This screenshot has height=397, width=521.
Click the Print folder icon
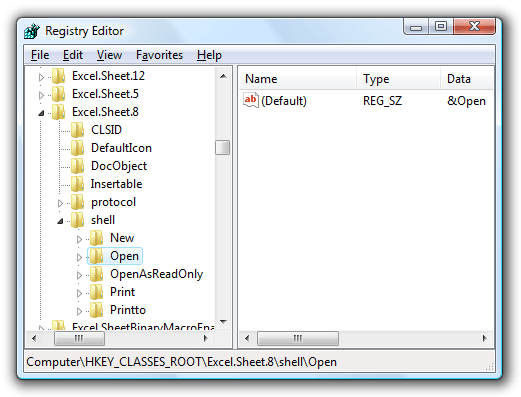pyautogui.click(x=96, y=292)
